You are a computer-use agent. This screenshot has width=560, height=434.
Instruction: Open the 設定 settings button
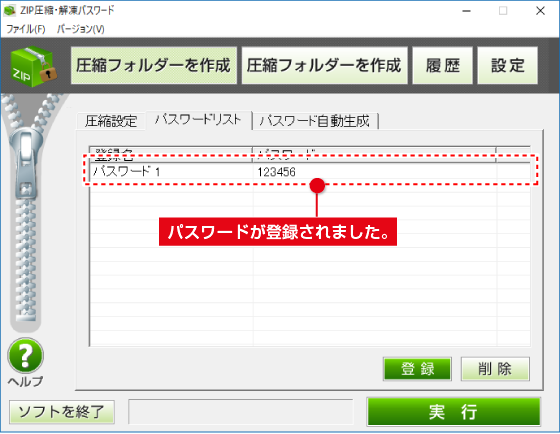point(508,66)
